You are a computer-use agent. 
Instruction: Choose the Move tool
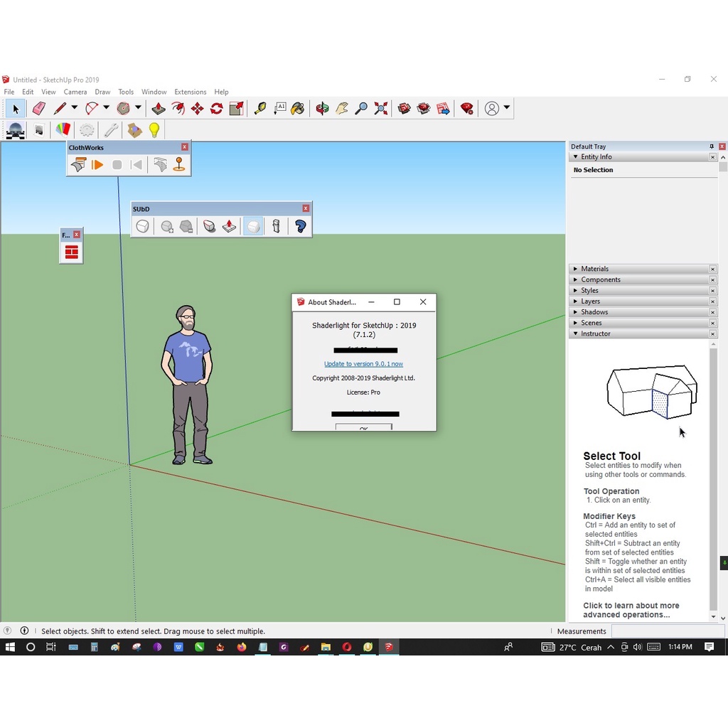[197, 108]
